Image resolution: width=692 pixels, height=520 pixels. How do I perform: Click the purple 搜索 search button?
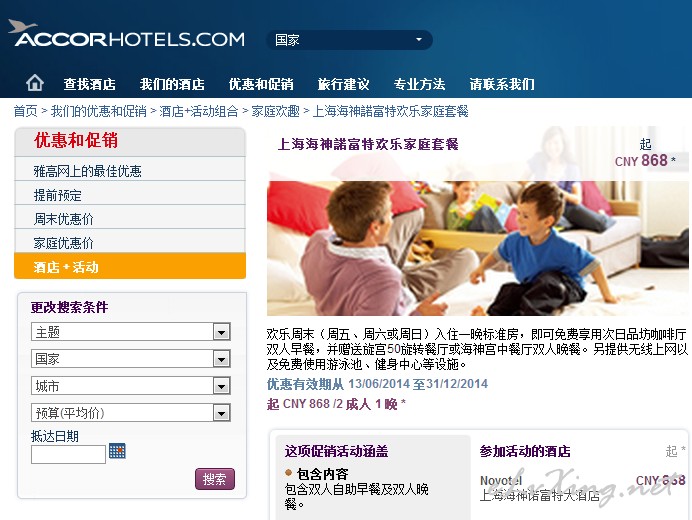pyautogui.click(x=215, y=479)
